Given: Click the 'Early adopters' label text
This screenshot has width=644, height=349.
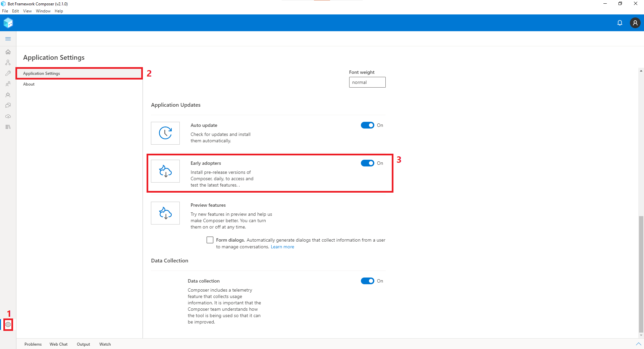Looking at the screenshot, I should [x=206, y=163].
